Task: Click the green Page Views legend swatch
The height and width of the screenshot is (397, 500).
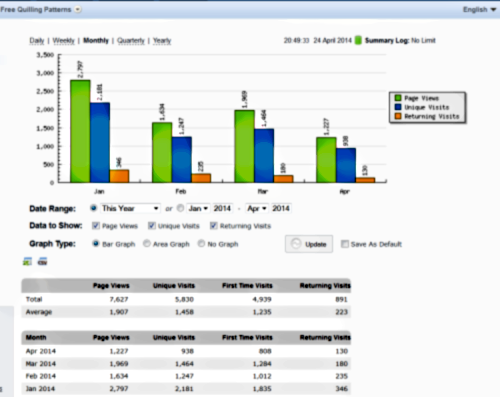Action: pyautogui.click(x=398, y=98)
